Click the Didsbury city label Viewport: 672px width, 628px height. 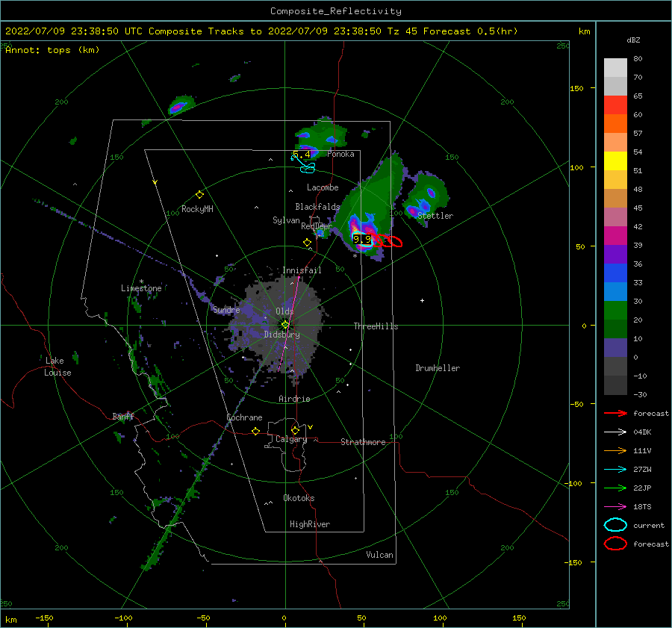pos(282,335)
